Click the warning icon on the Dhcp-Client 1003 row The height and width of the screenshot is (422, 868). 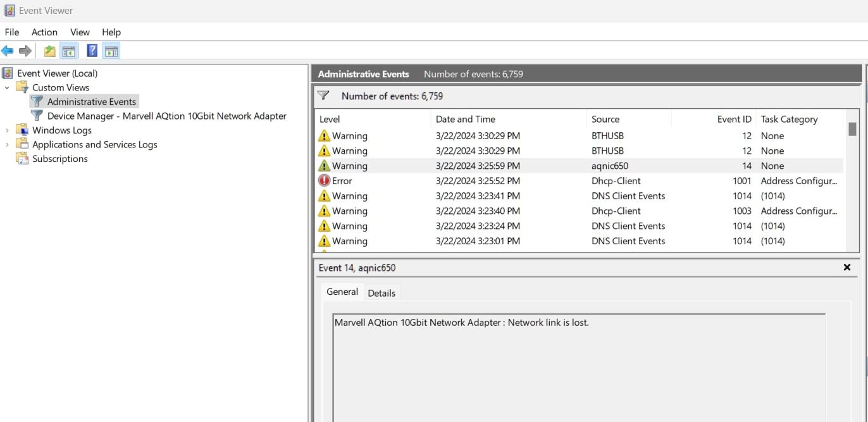[x=324, y=211]
